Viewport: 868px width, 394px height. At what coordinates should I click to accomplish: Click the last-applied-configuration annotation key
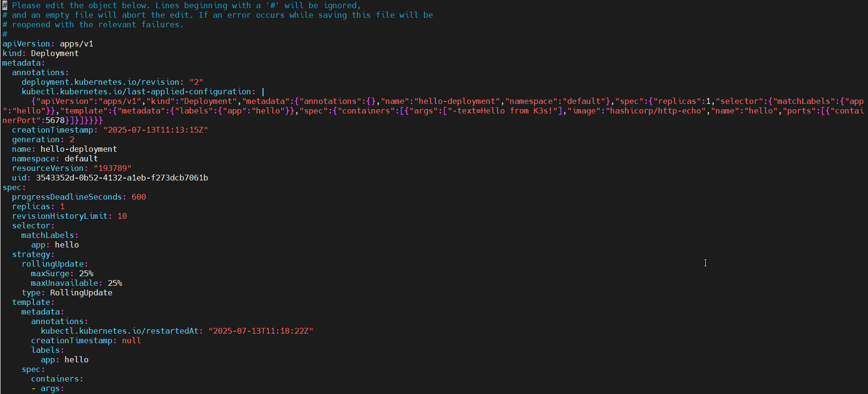(x=136, y=92)
